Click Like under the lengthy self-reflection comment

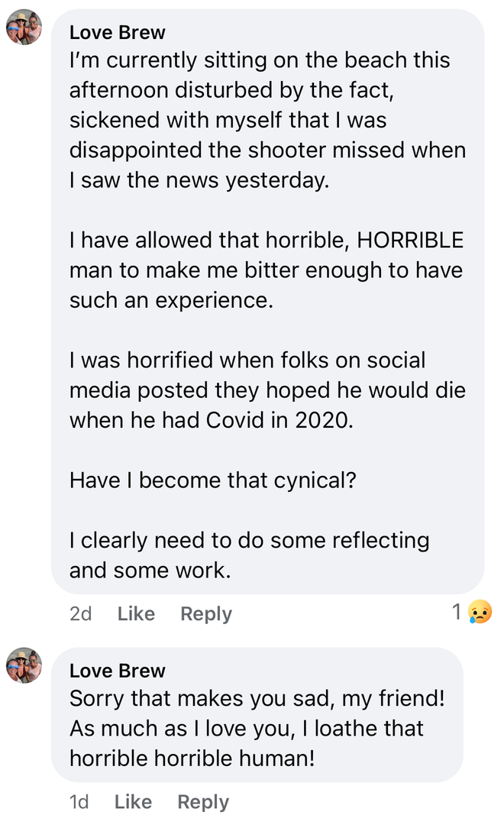tap(135, 613)
